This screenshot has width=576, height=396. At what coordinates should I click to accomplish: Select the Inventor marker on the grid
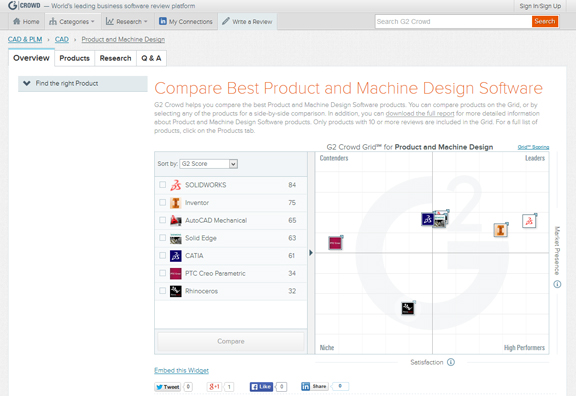500,230
